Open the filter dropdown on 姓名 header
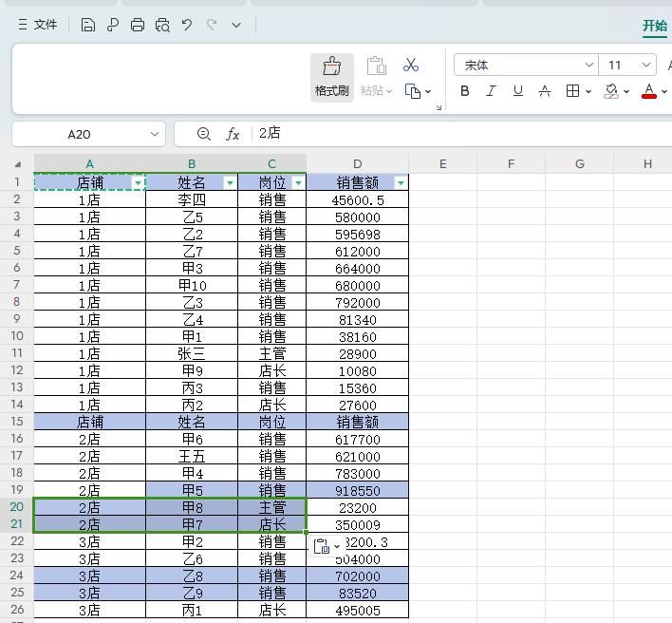Screen dimensions: 672x623 coord(229,182)
